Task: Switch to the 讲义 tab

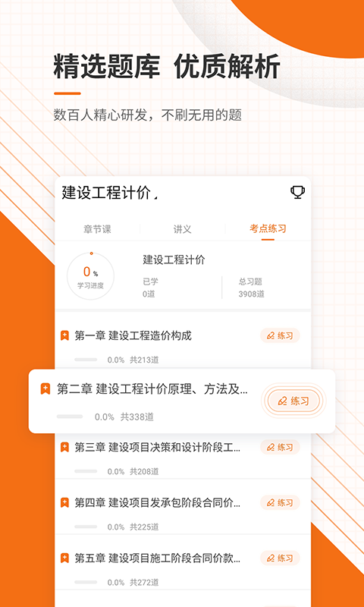Action: click(182, 229)
